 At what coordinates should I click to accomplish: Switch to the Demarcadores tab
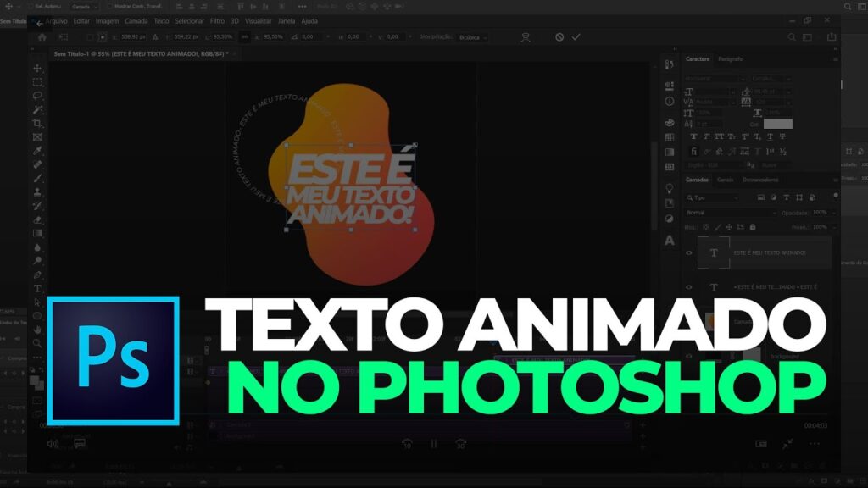pyautogui.click(x=760, y=180)
